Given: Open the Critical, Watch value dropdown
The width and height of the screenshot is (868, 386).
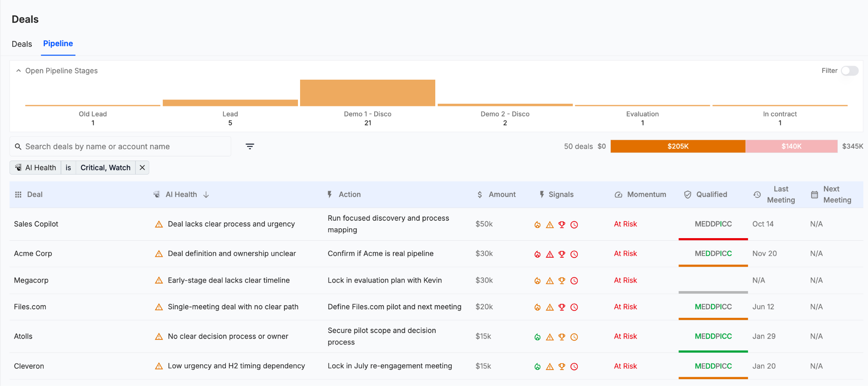Looking at the screenshot, I should point(106,167).
